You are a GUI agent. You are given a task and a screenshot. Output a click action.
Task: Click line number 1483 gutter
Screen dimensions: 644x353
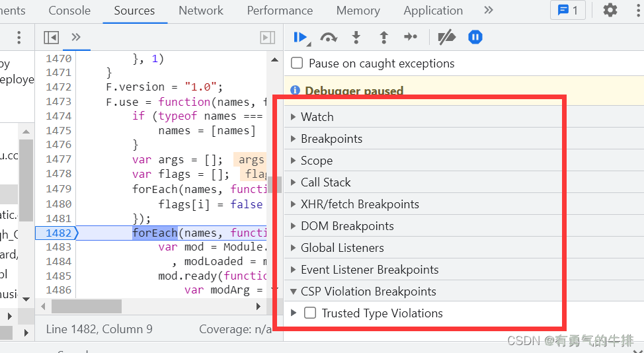point(58,247)
